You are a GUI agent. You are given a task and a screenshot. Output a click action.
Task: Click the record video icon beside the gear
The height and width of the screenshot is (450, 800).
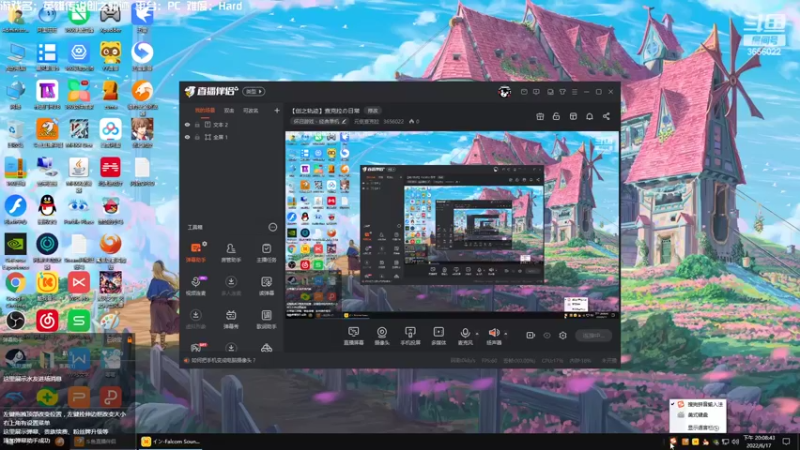531,335
